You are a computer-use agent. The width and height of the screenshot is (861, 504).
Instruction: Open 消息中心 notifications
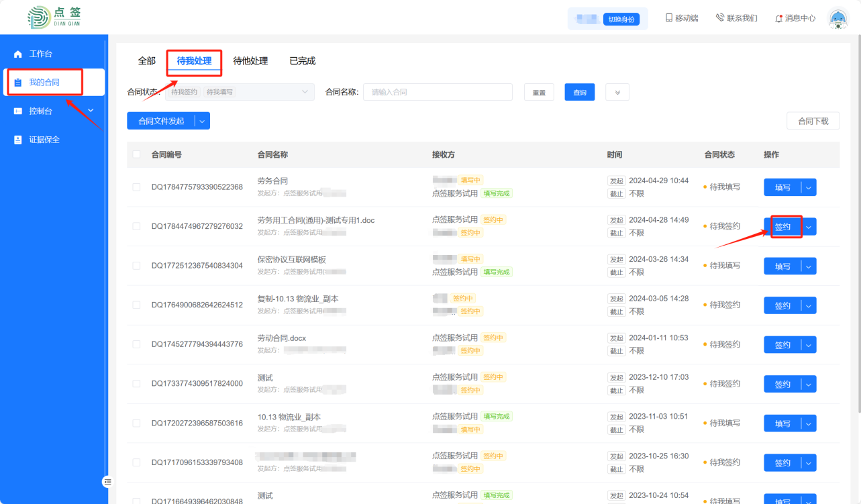795,18
